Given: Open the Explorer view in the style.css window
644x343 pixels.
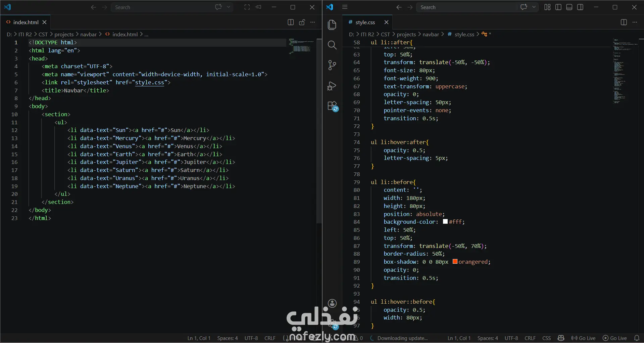Looking at the screenshot, I should (332, 25).
